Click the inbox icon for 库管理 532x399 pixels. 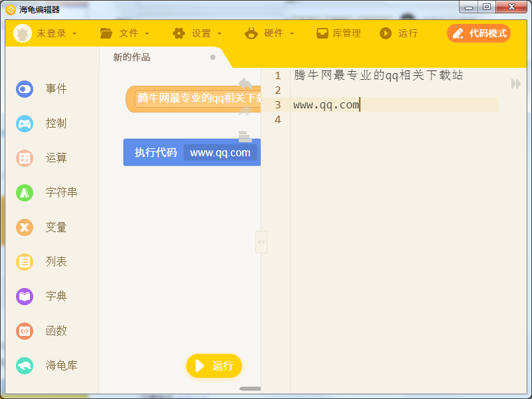click(323, 33)
